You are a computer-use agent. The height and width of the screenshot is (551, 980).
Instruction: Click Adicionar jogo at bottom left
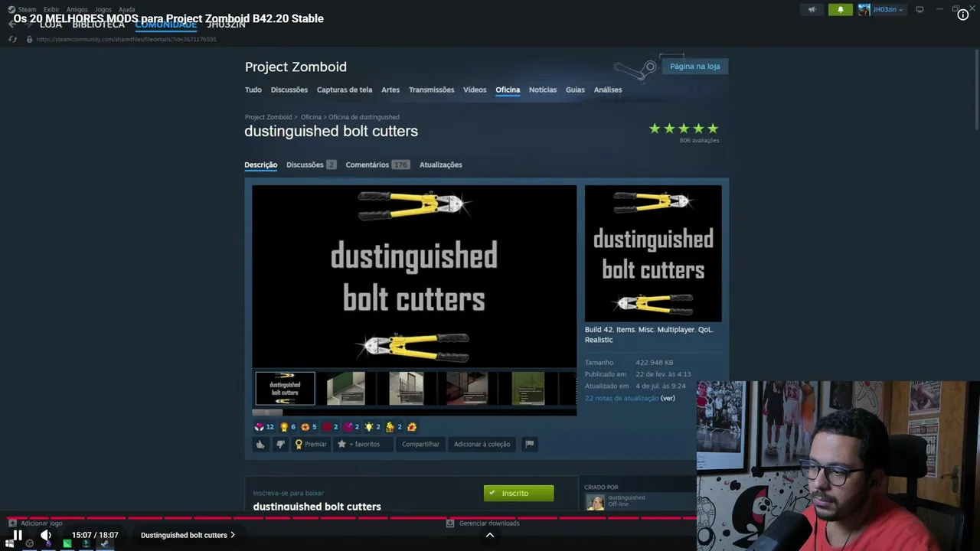36,523
